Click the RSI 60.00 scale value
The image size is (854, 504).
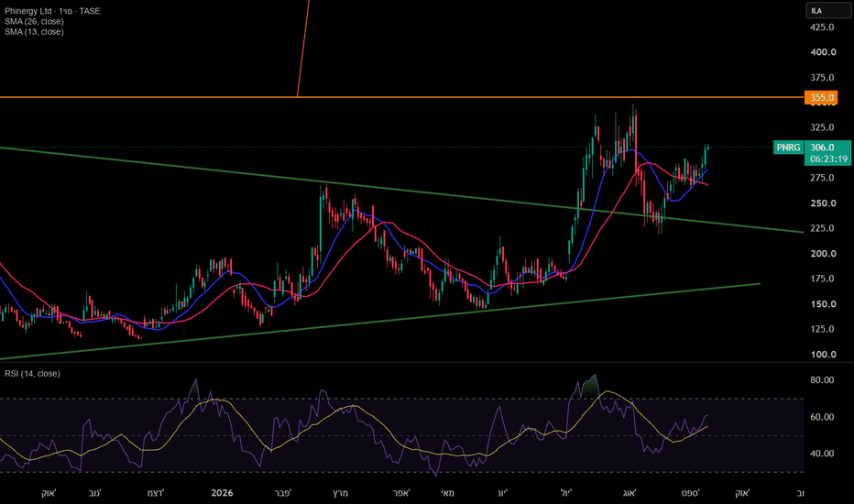822,417
